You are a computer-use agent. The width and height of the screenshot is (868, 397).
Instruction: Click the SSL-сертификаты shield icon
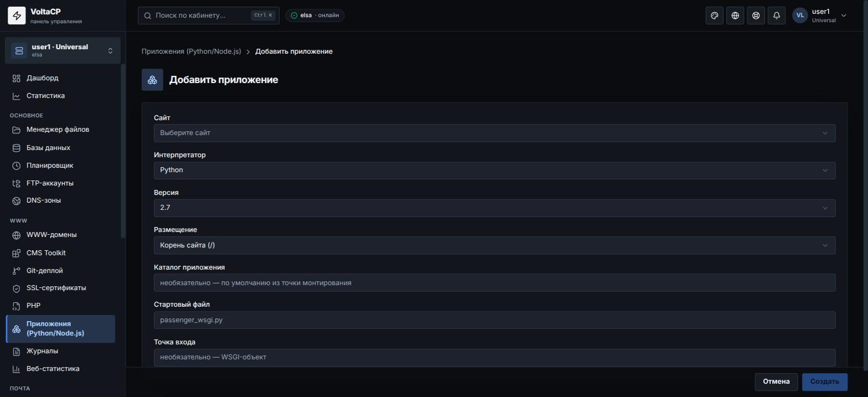tap(17, 288)
